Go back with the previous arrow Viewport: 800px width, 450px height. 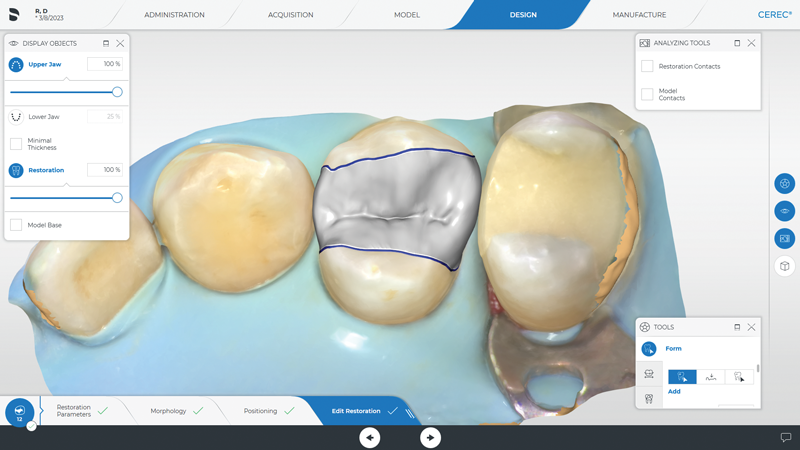(370, 438)
